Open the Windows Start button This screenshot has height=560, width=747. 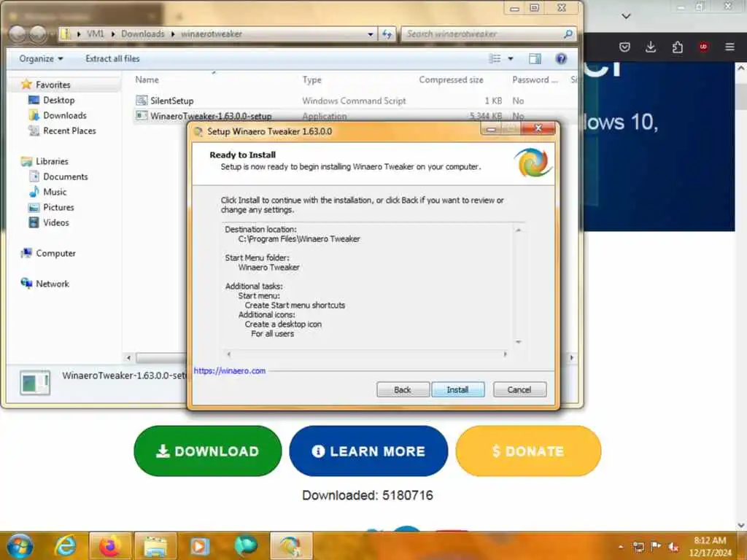20,546
